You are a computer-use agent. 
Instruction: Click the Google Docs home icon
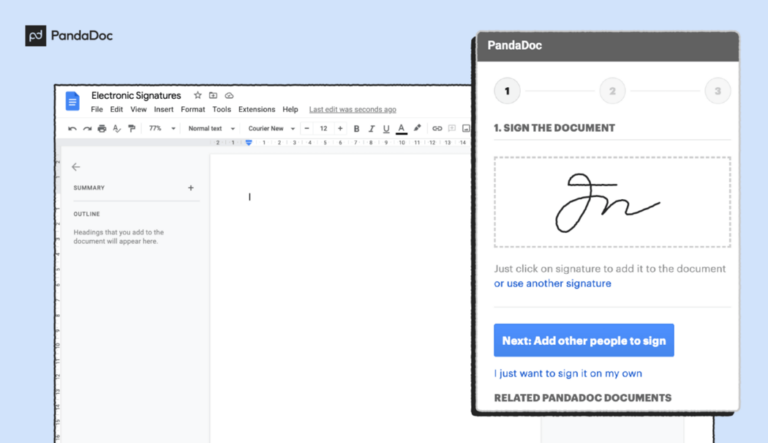[72, 101]
